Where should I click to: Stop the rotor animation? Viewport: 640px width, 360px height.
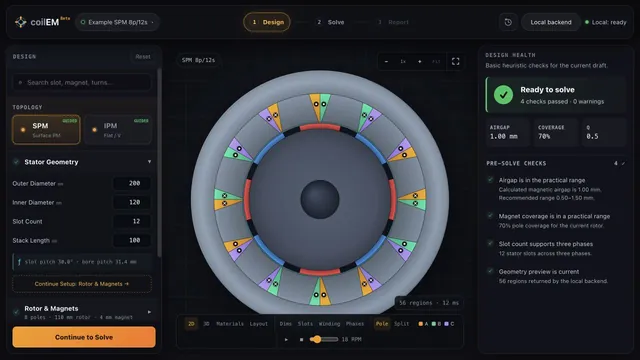pos(301,339)
